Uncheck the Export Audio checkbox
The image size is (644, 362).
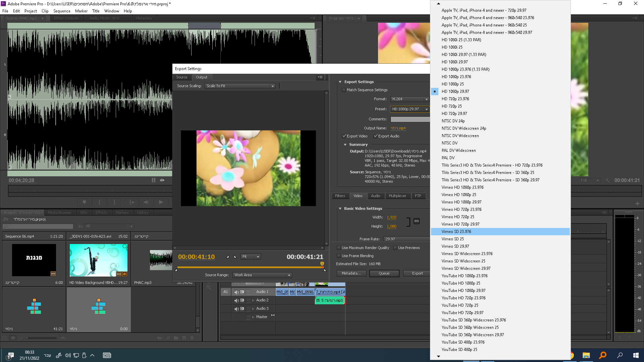coord(376,136)
